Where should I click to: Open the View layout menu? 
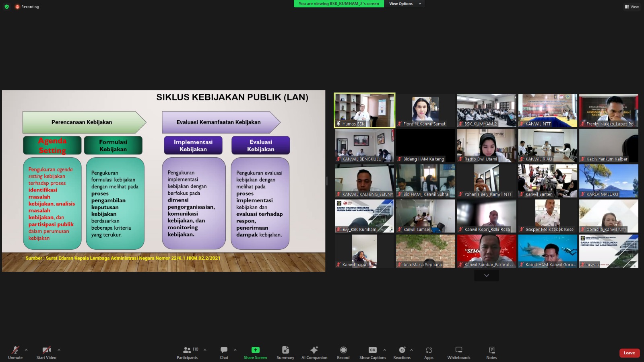tap(632, 6)
